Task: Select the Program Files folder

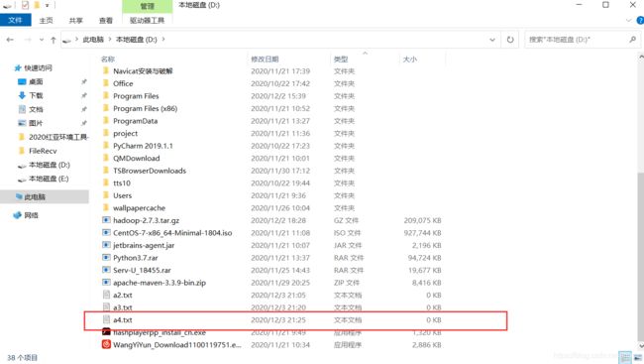Action: (x=136, y=96)
